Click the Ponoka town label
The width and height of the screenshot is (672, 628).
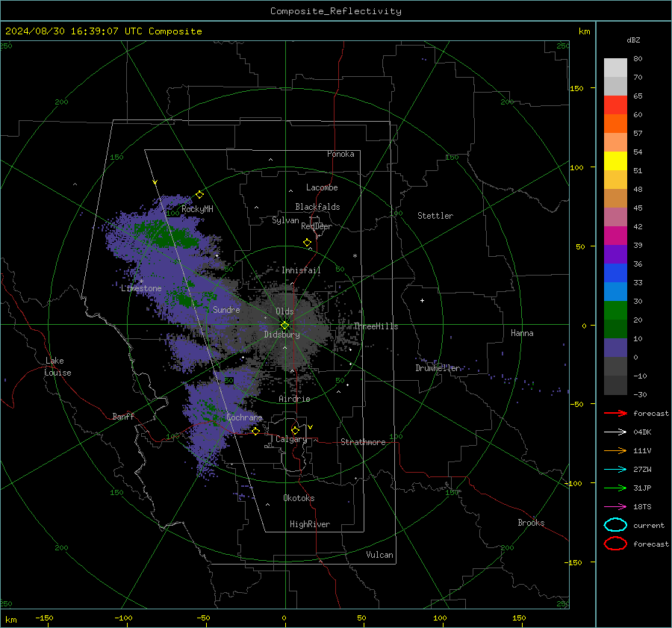pos(340,154)
